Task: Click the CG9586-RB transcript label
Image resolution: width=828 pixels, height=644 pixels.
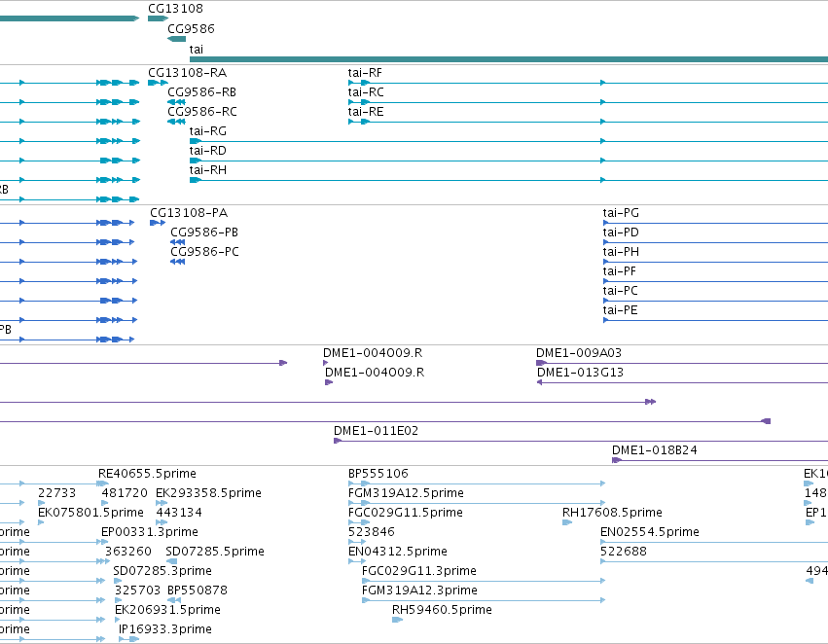Action: click(201, 91)
